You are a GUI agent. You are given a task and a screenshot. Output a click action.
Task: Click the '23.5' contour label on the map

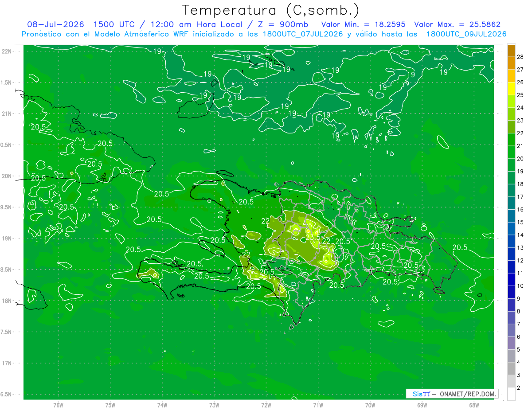pos(313,237)
